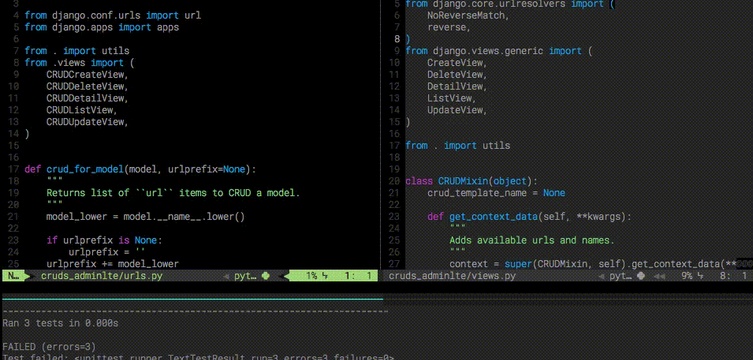Screen dimensions: 753x360
Task: Click the 9% scroll position in the views.py mode line
Action: pos(687,276)
